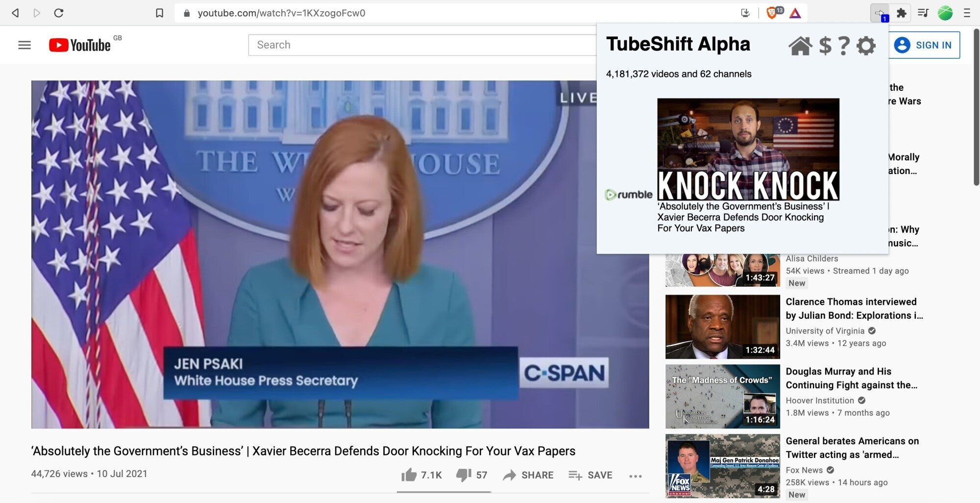Screen dimensions: 980x503
Task: Open Alisa Childers channel name
Action: (812, 258)
